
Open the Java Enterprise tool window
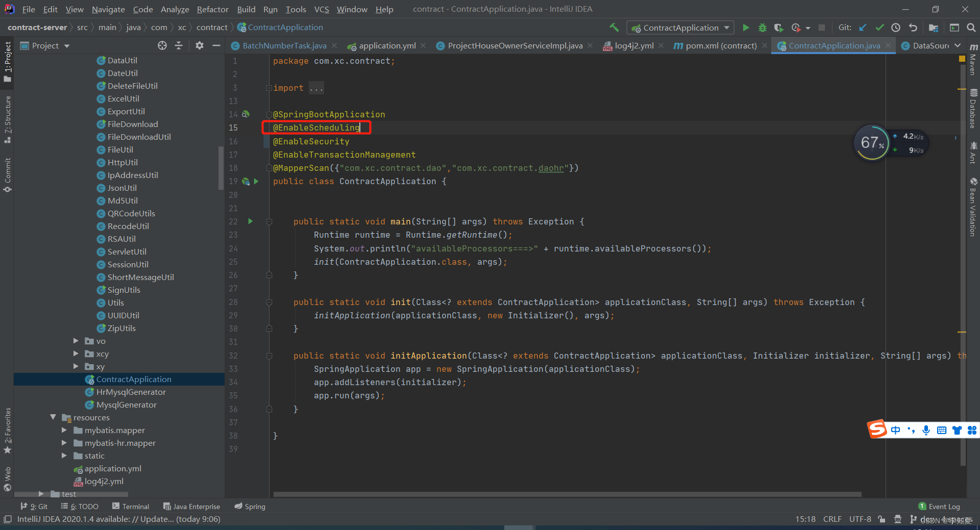(191, 507)
